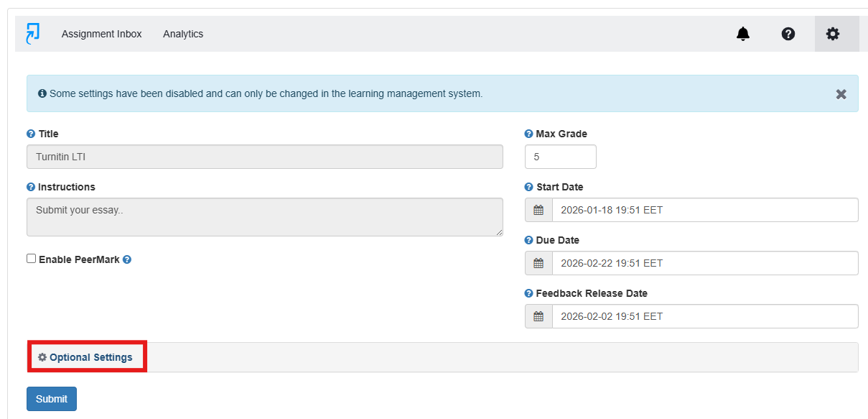
Task: Enable the PeerMark checkbox
Action: (x=32, y=259)
